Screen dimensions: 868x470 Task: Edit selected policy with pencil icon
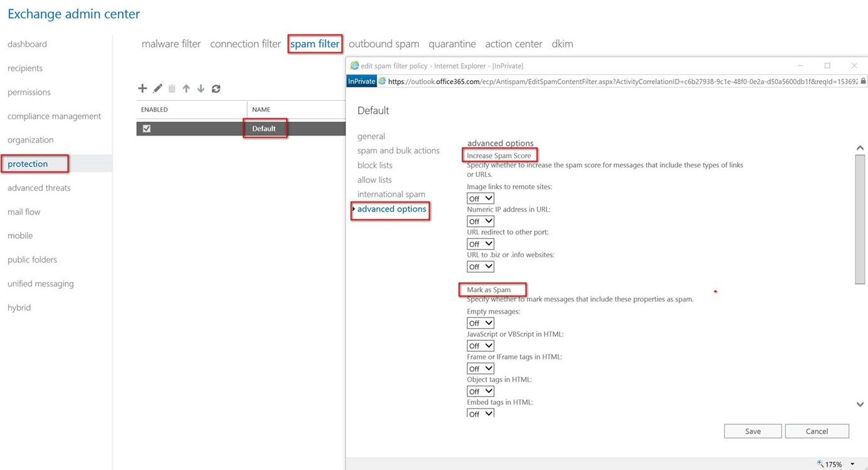tap(158, 89)
